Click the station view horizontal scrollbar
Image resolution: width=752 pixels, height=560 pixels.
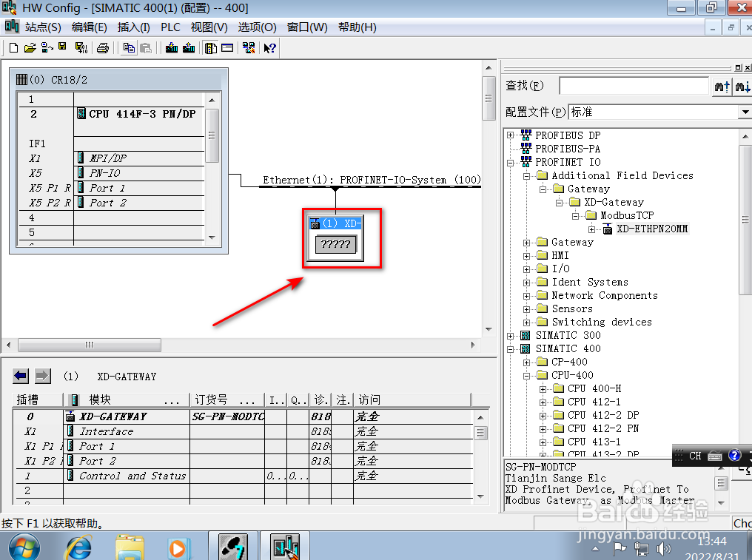[x=90, y=345]
